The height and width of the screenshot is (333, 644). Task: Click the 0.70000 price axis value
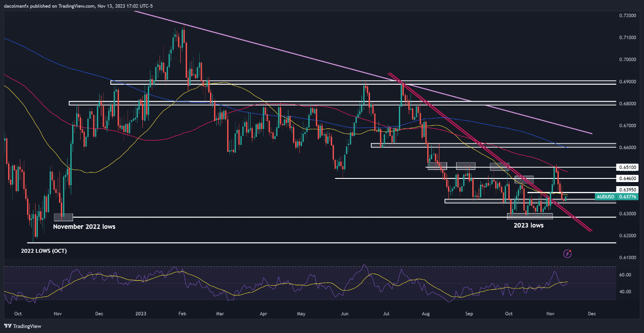[627, 59]
